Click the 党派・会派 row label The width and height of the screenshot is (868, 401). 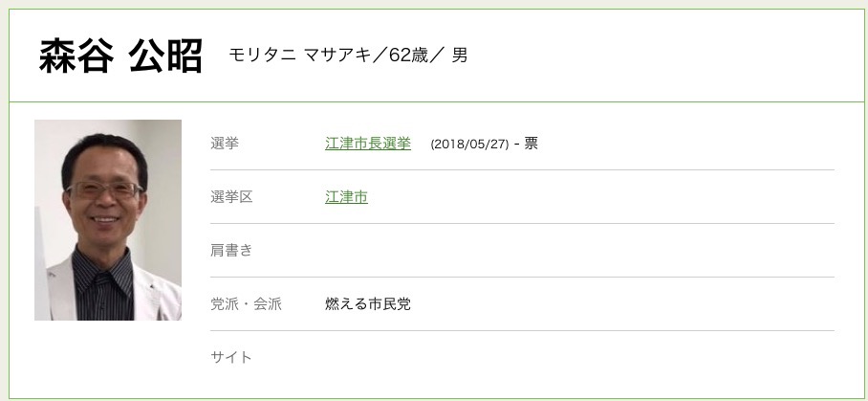point(245,304)
